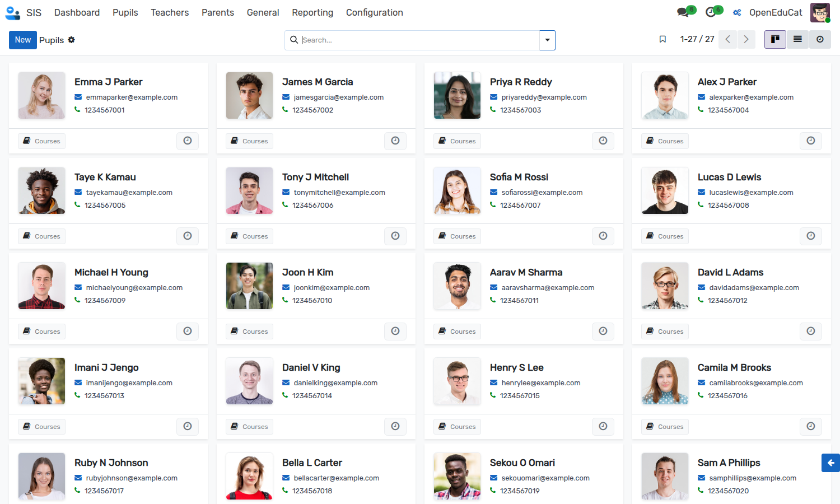Screen dimensions: 840x504
Task: Click the New button
Action: tap(23, 40)
